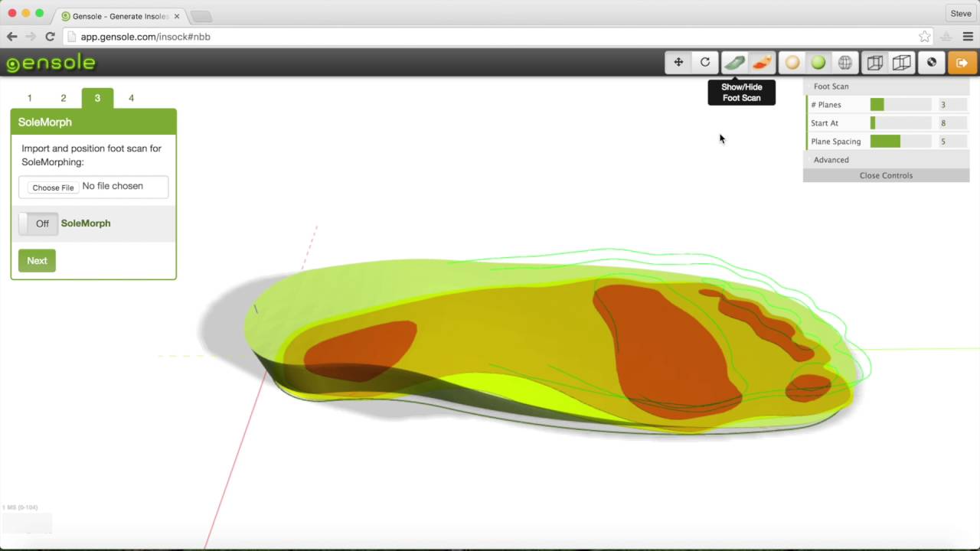980x551 pixels.
Task: Switch to wireframe globe view icon
Action: point(845,63)
